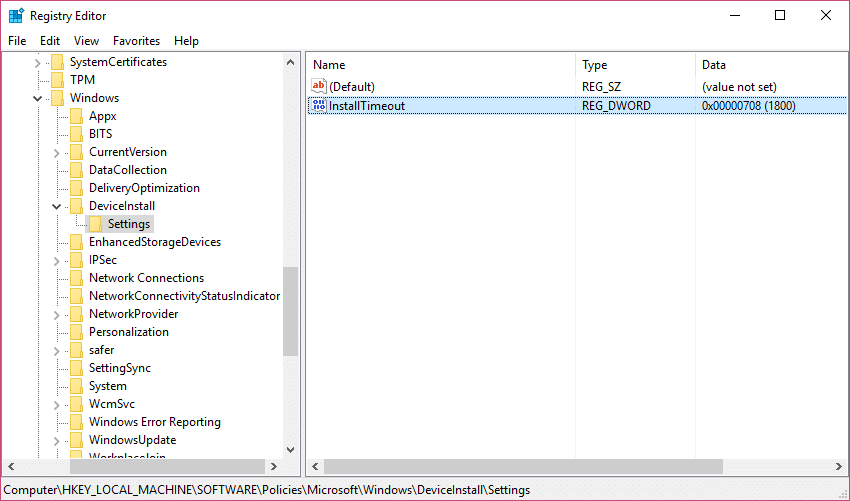Screen dimensions: 850x501
Task: Click the REG_SZ type cell
Action: pyautogui.click(x=601, y=87)
